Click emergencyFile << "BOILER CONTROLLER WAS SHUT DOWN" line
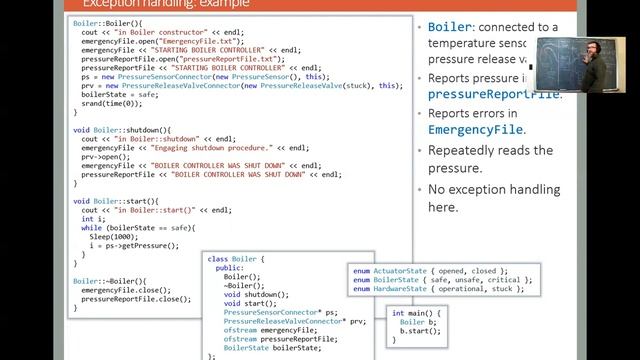640x360 pixels. point(201,166)
